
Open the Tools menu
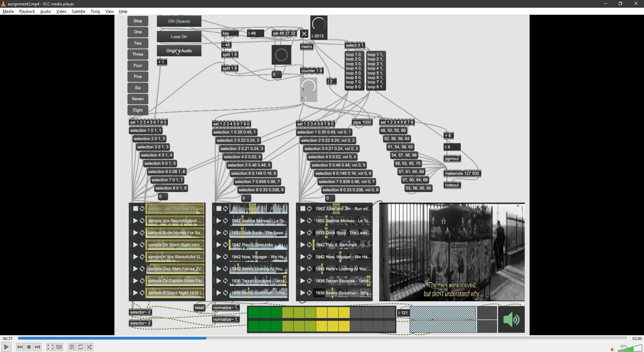pos(95,11)
